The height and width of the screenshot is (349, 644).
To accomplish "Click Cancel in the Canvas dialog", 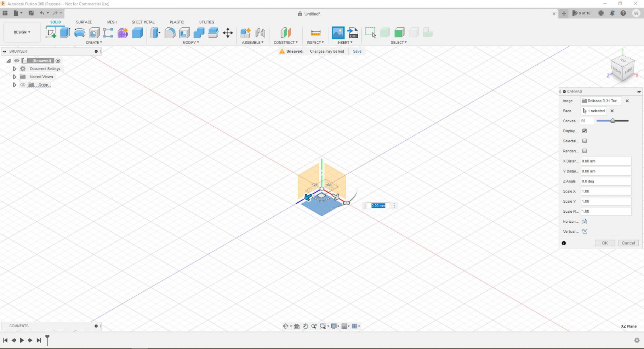I will [x=628, y=243].
